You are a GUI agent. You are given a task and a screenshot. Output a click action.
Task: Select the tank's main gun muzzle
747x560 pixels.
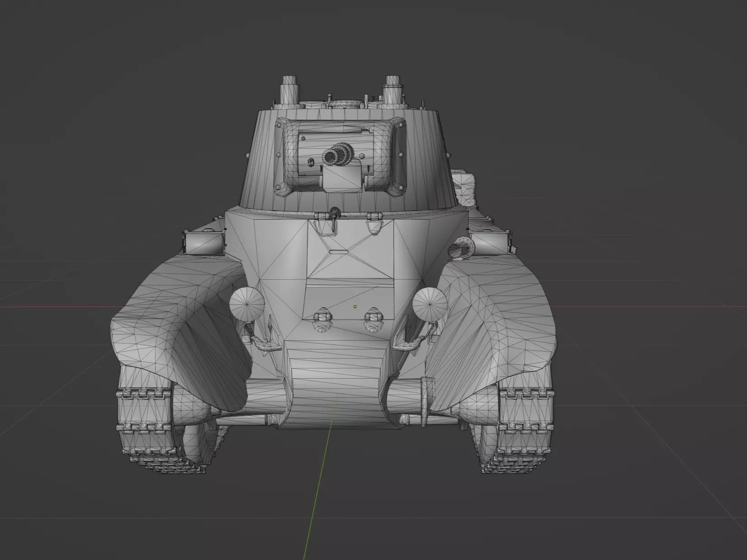[x=330, y=156]
